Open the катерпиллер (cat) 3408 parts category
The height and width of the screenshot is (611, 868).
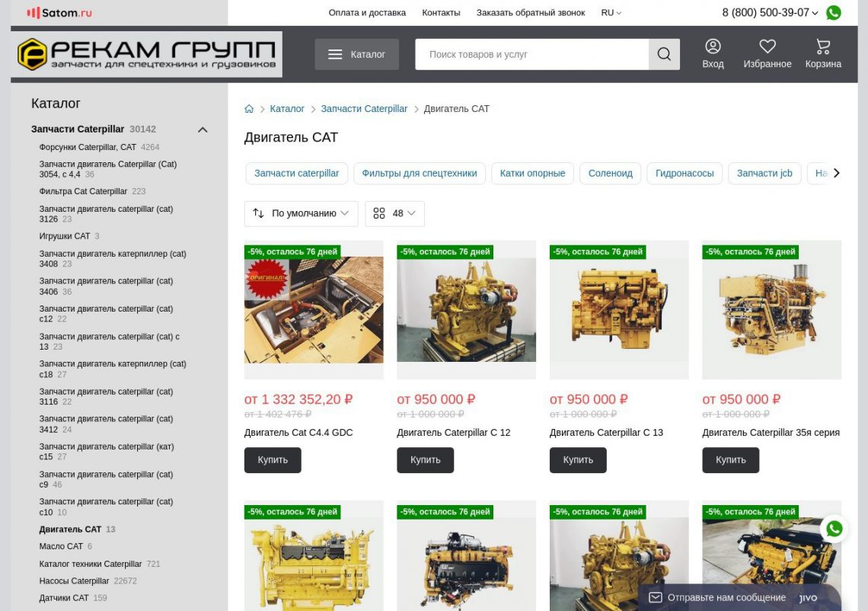pyautogui.click(x=113, y=259)
